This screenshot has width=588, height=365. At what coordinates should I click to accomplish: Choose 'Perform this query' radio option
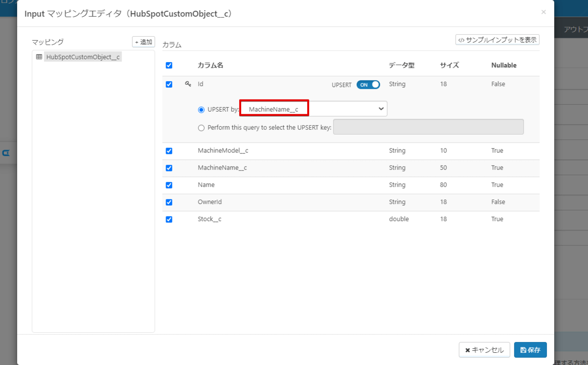coord(201,128)
